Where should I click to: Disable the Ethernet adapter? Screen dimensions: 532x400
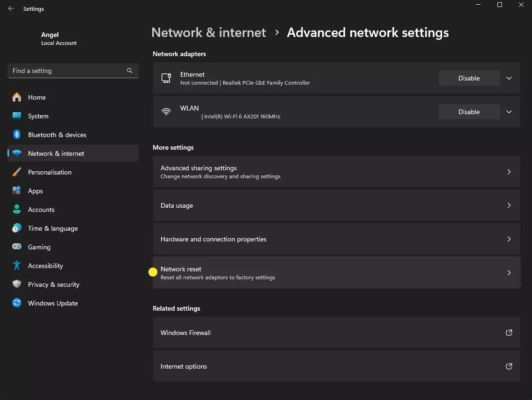pos(469,78)
